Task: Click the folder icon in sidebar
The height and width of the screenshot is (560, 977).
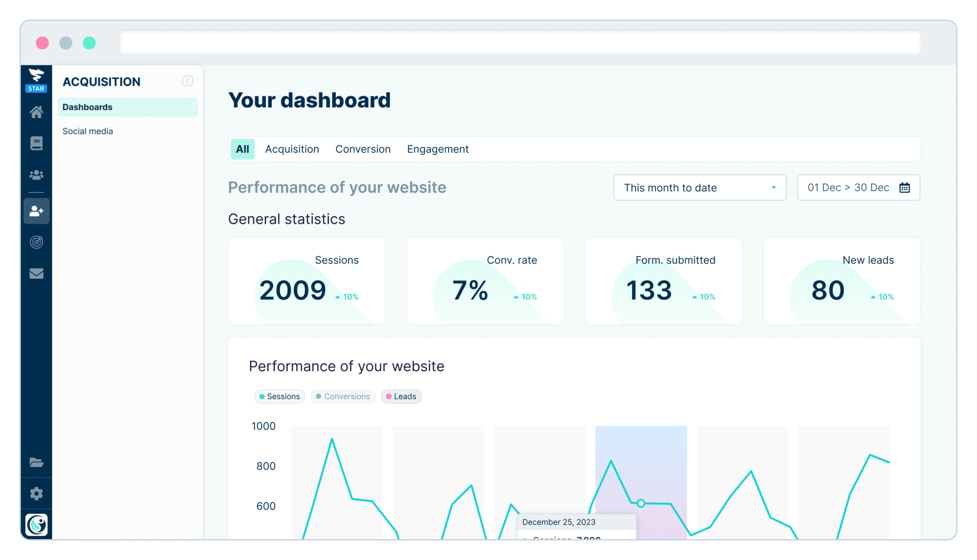Action: 36,461
